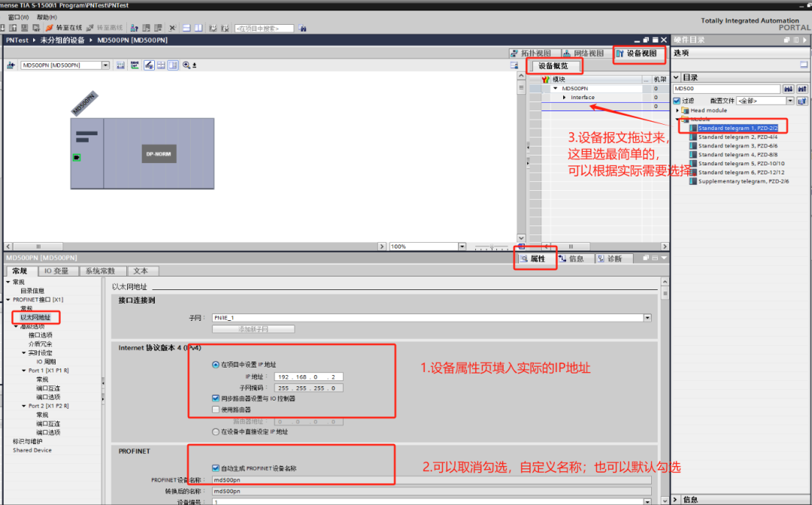Open the 帮助(H) menu
This screenshot has width=812, height=505.
pyautogui.click(x=47, y=17)
